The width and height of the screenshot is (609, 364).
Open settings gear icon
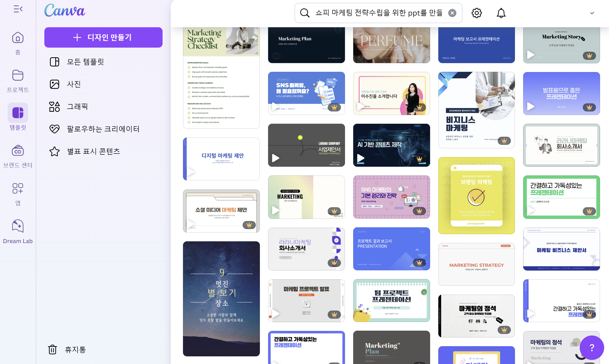[x=476, y=13]
